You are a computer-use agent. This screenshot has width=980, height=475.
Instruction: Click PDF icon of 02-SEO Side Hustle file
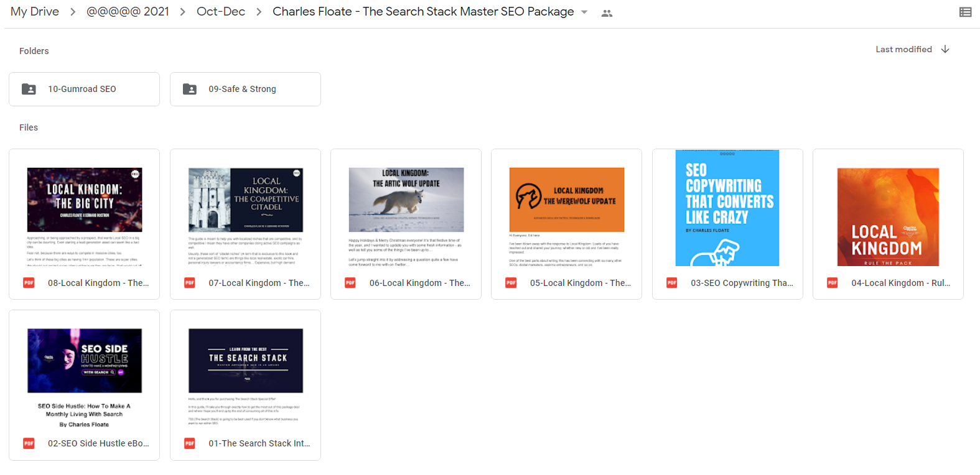pos(29,443)
